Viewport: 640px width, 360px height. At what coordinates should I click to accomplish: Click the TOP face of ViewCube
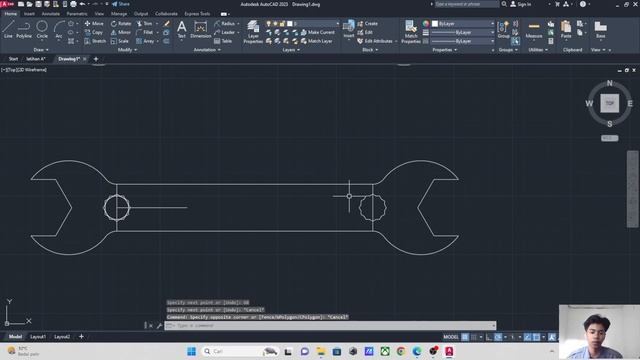tap(609, 103)
